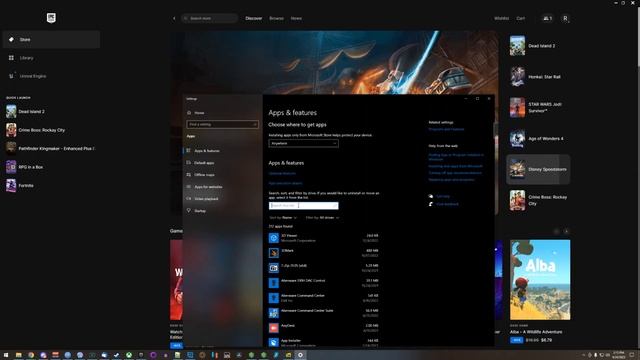Select 3D Viewer in apps list

pos(323,238)
